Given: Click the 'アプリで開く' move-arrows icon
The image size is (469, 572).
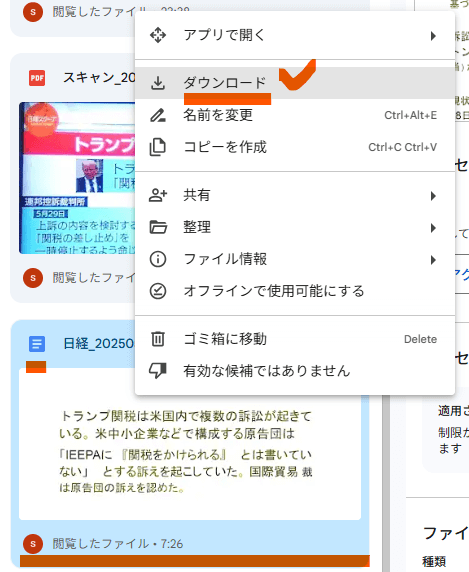Looking at the screenshot, I should coord(158,35).
